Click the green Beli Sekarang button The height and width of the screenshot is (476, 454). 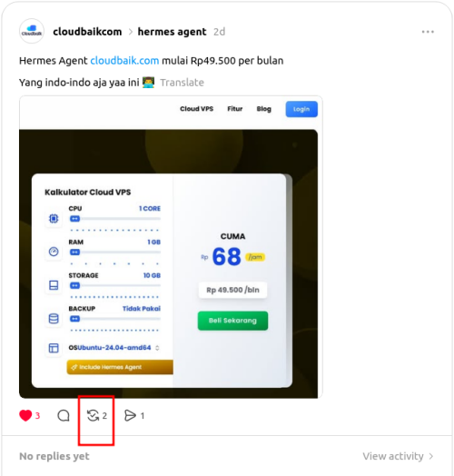tap(232, 321)
